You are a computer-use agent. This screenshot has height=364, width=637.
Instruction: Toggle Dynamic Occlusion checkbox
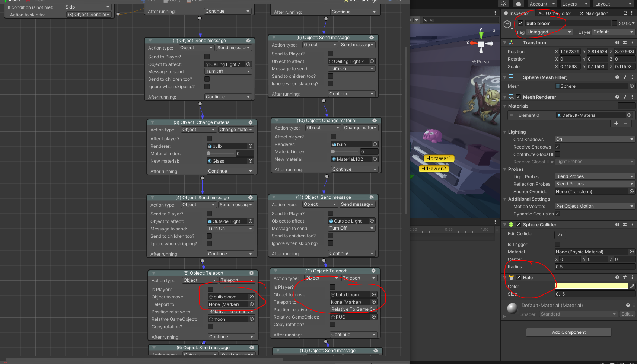pos(557,214)
